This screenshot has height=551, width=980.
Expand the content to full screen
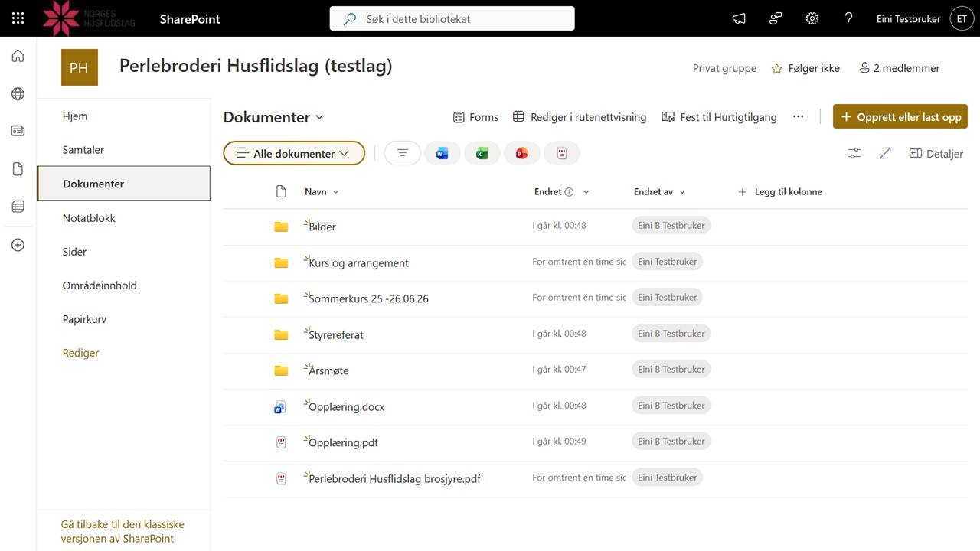[885, 153]
